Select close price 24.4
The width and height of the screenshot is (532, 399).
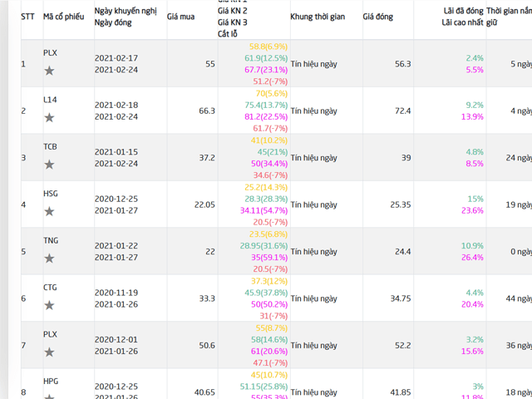pyautogui.click(x=402, y=252)
